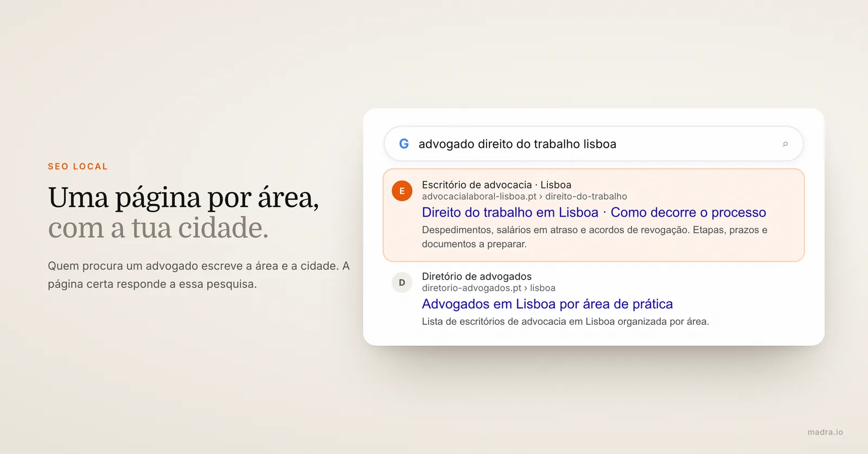
Task: Click the madra.io text
Action: [825, 432]
